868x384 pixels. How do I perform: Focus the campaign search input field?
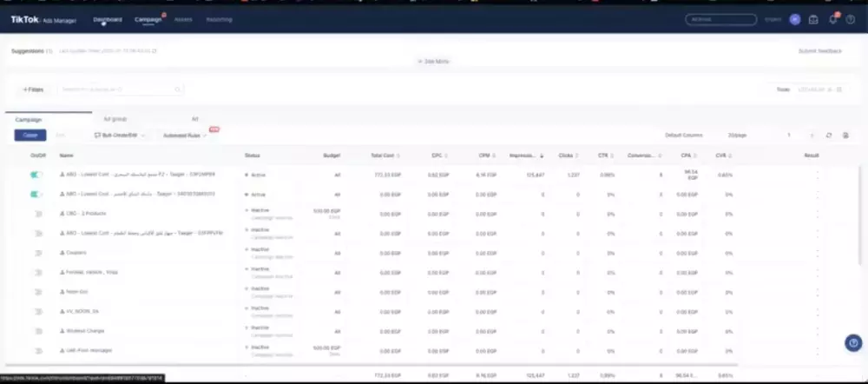[121, 89]
